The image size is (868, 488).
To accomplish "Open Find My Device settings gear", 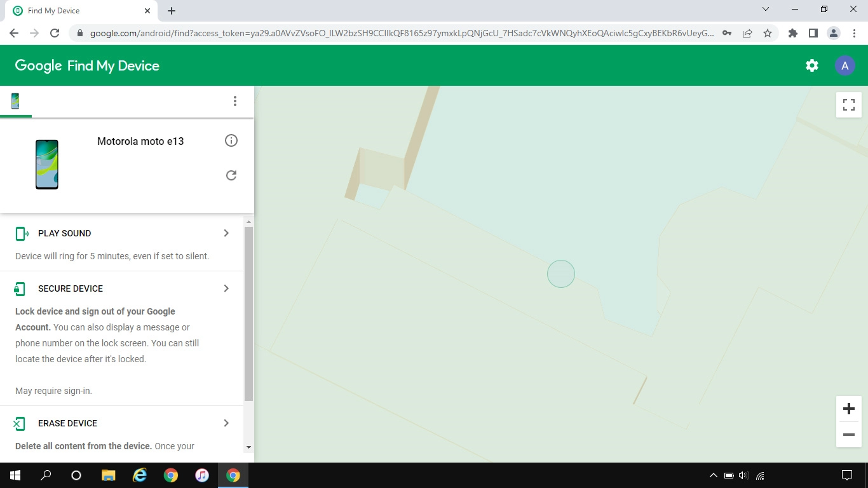I will coord(811,65).
